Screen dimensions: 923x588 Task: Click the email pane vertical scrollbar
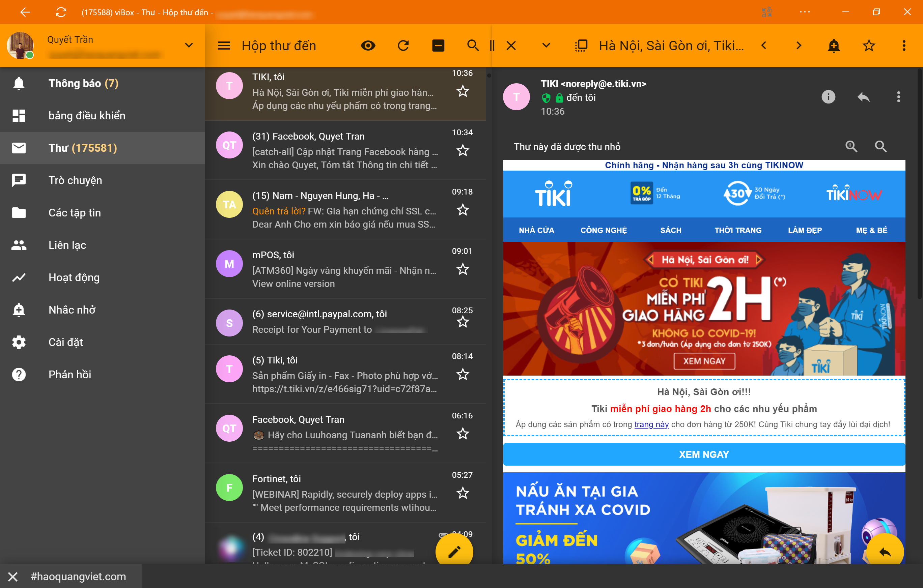coord(919,184)
